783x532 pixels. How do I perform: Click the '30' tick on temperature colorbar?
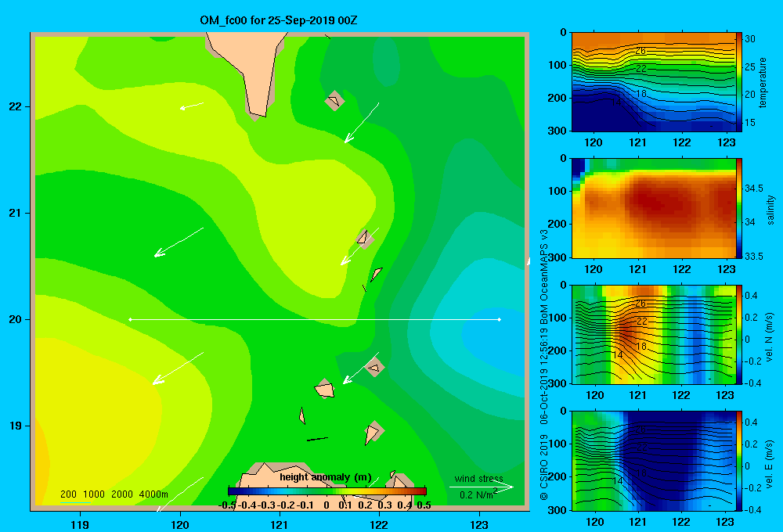[749, 39]
